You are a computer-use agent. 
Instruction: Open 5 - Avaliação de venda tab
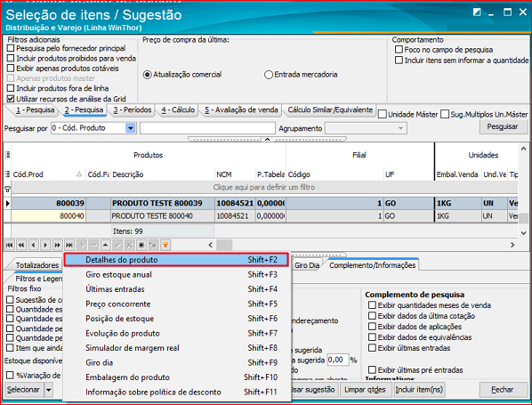click(241, 110)
